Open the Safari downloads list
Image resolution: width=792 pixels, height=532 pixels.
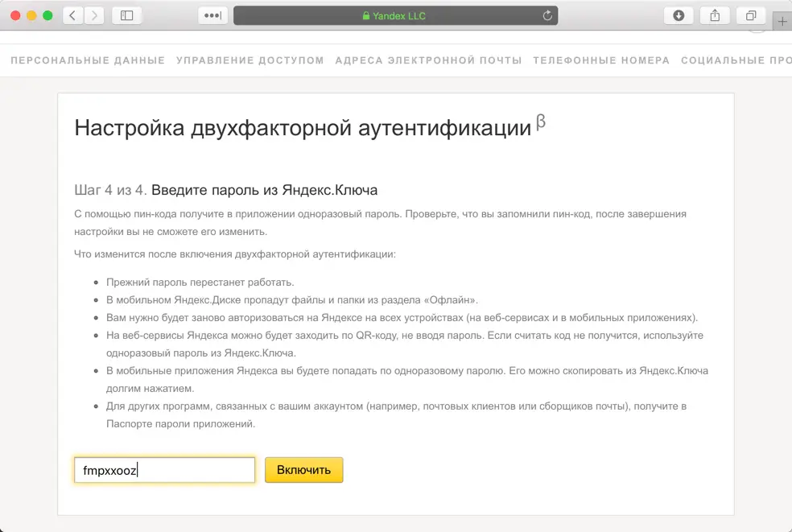pos(679,15)
